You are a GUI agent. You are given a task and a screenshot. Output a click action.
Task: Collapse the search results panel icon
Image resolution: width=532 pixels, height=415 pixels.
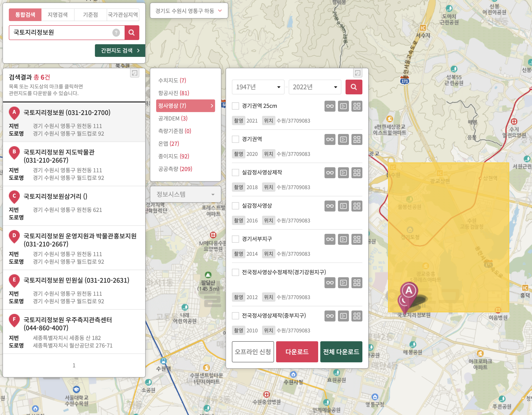tap(135, 73)
